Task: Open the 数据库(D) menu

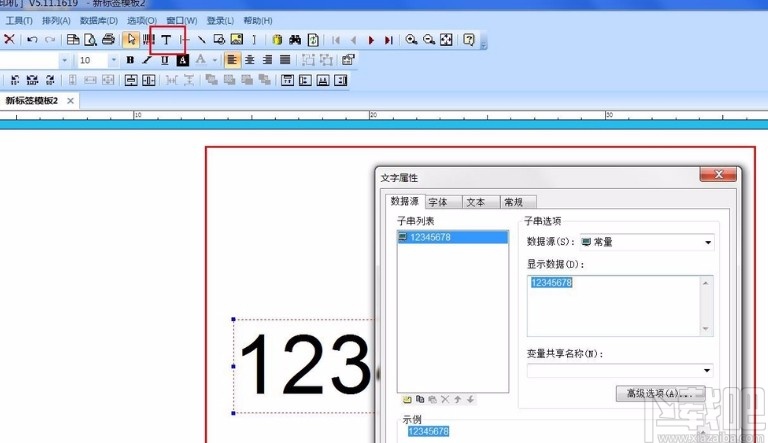Action: click(x=98, y=21)
